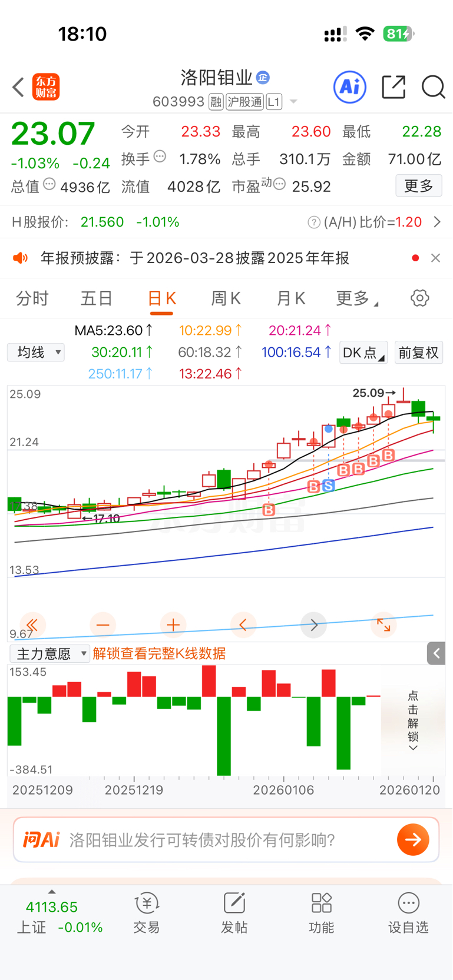The width and height of the screenshot is (453, 980).
Task: Tap the back arrow icon
Action: 18,87
